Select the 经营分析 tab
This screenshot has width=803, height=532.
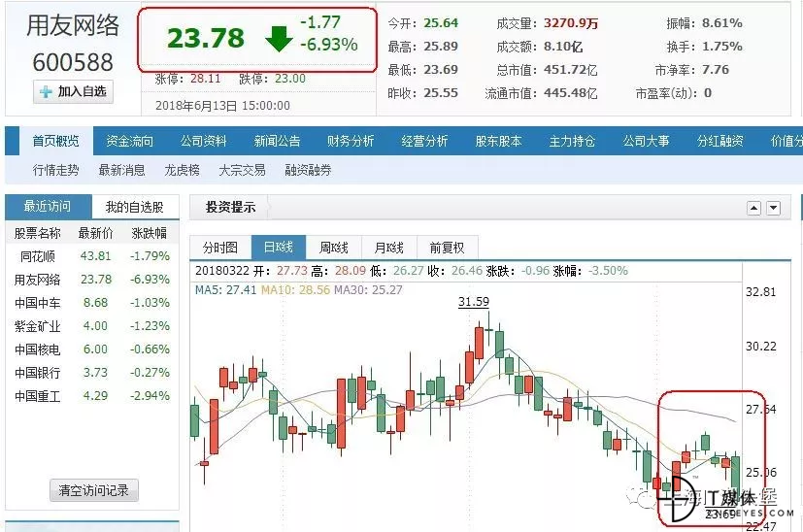tap(424, 141)
